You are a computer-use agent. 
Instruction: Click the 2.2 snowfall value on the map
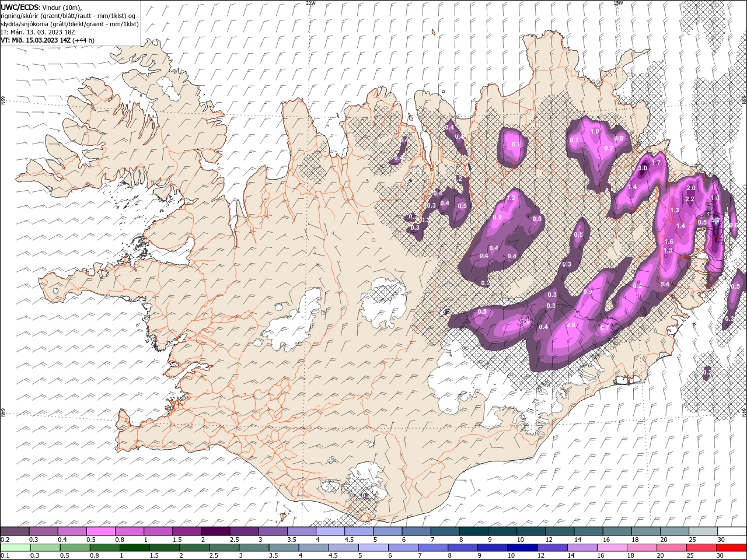[x=690, y=199]
